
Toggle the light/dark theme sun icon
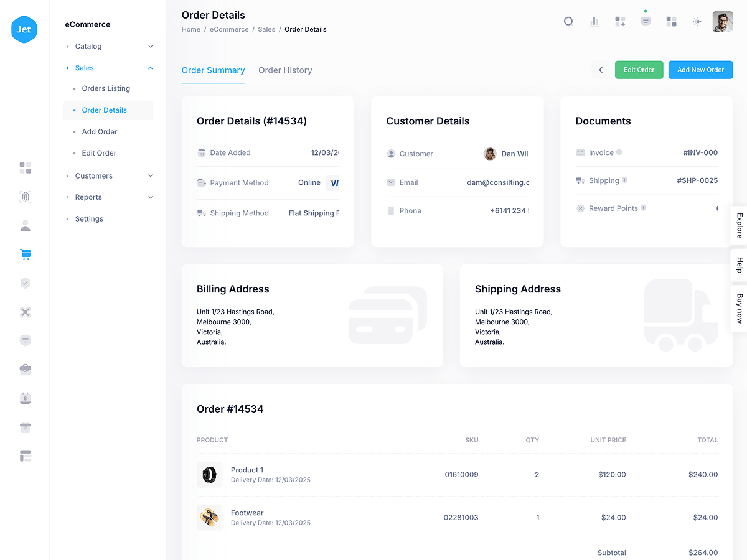697,22
